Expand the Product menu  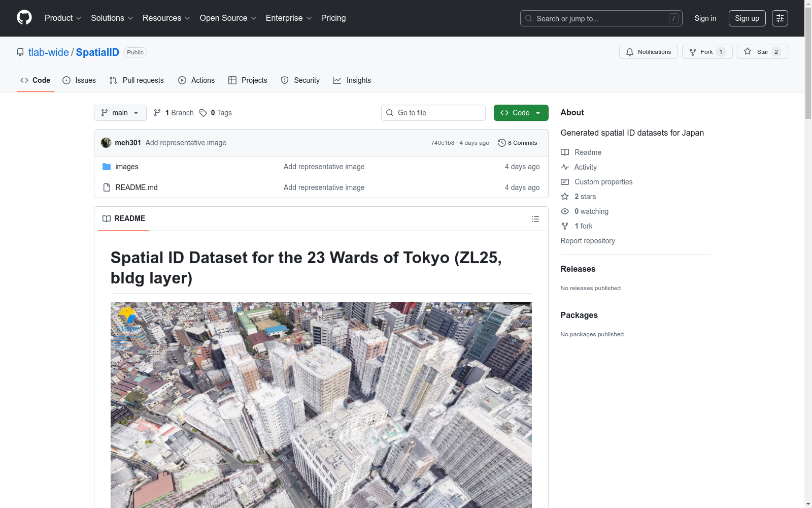[63, 18]
